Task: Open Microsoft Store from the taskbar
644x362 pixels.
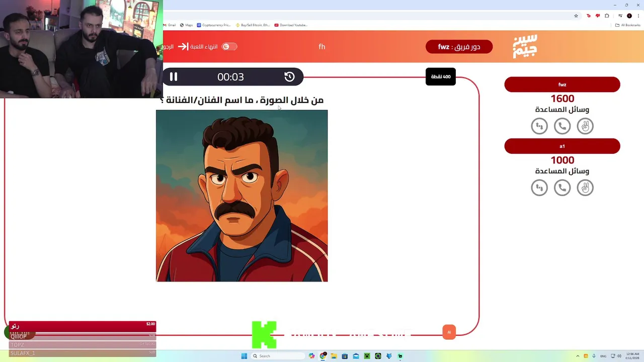Action: pos(345,356)
